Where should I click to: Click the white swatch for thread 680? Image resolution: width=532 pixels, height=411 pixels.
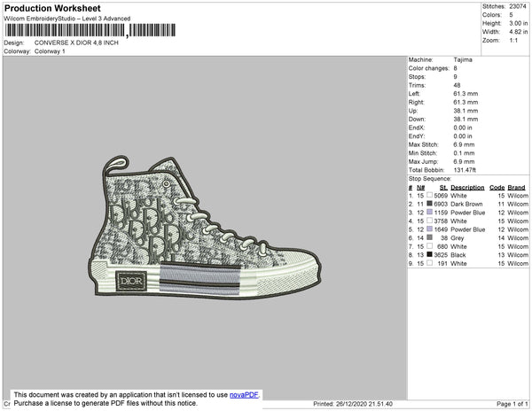(429, 246)
